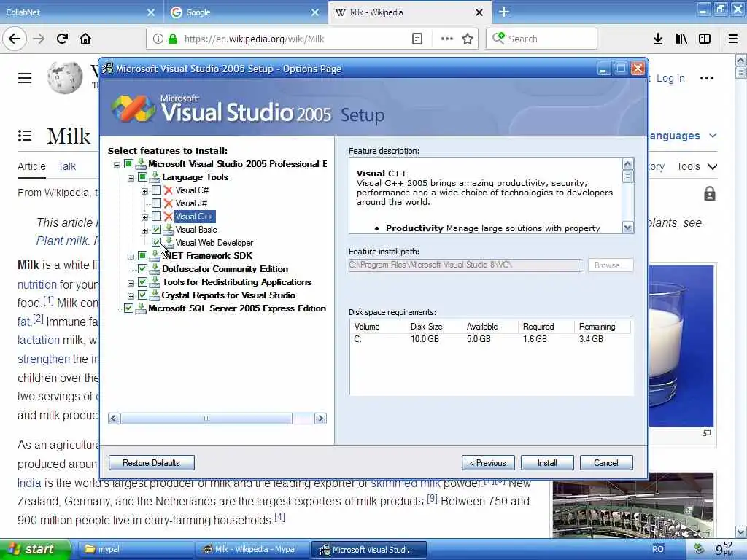Enable the Visual C++ checkbox
This screenshot has width=747, height=560.
156,217
